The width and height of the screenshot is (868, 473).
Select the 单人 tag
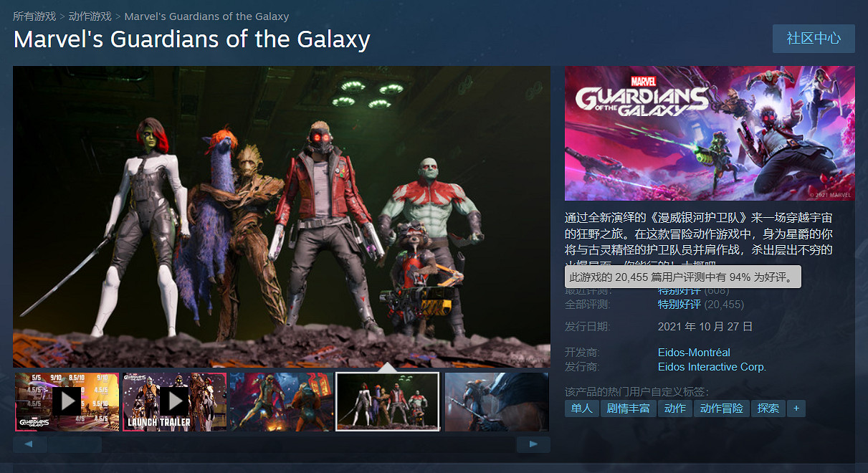pyautogui.click(x=582, y=408)
